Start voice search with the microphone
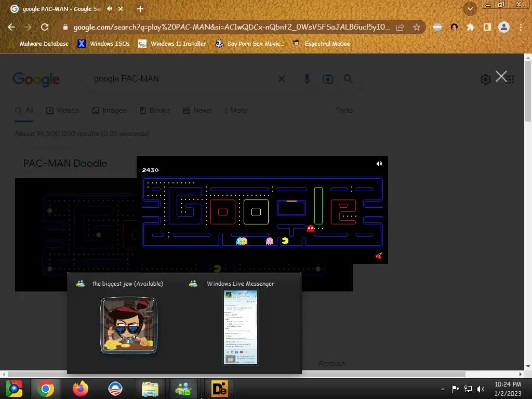 307,79
